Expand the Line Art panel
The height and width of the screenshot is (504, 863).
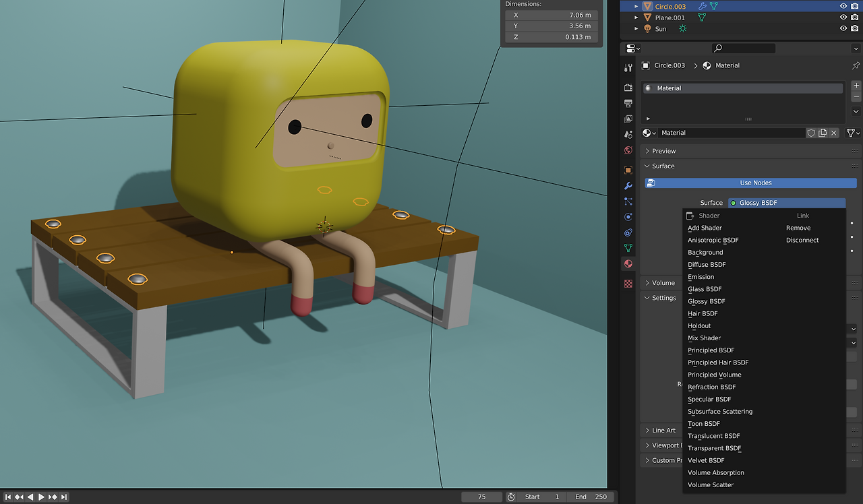[x=648, y=431]
